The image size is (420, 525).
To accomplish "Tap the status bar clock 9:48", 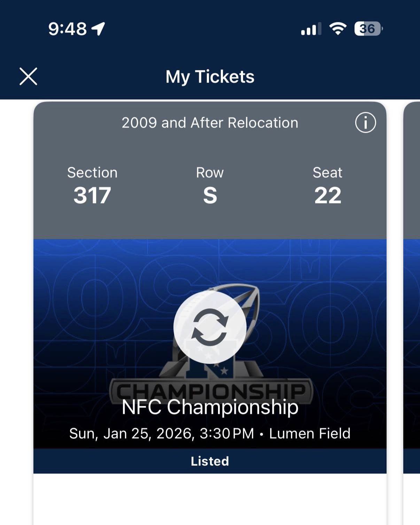I will [x=67, y=29].
